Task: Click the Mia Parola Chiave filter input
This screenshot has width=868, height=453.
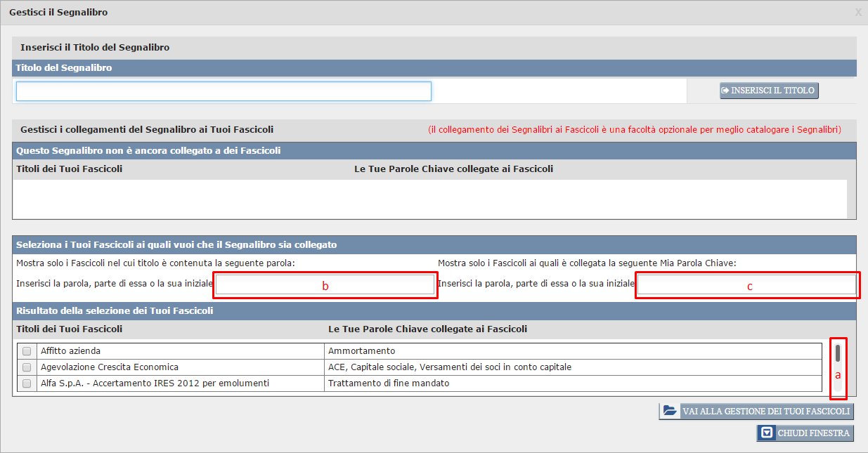Action: point(746,284)
